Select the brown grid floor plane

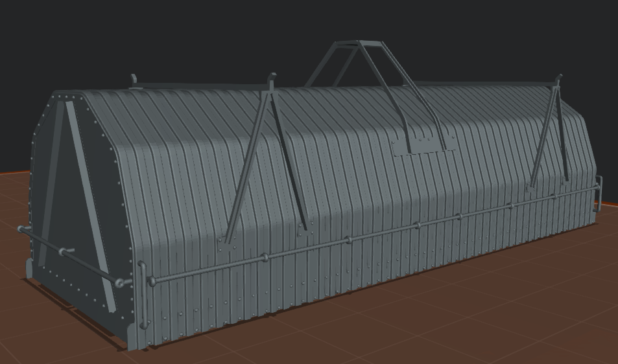(454, 311)
